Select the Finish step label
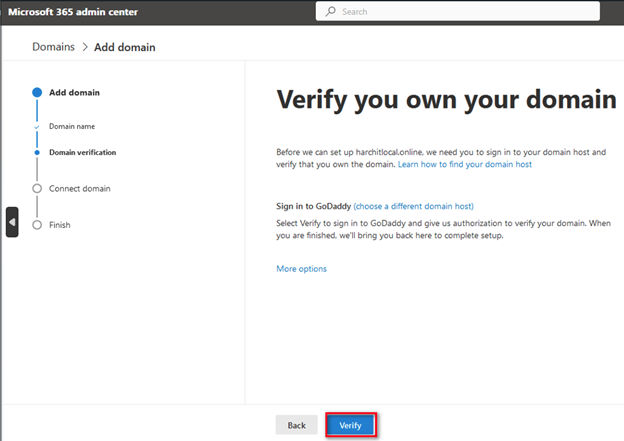 pyautogui.click(x=60, y=225)
